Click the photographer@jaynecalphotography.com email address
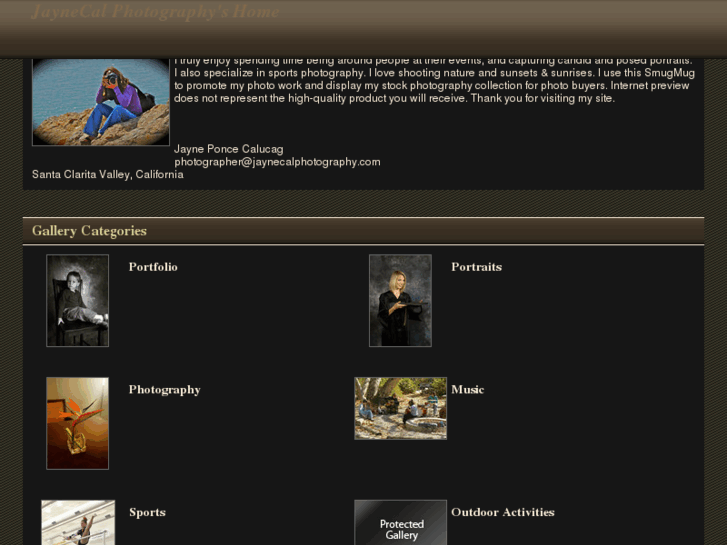Screen dimensions: 727x545 277,162
